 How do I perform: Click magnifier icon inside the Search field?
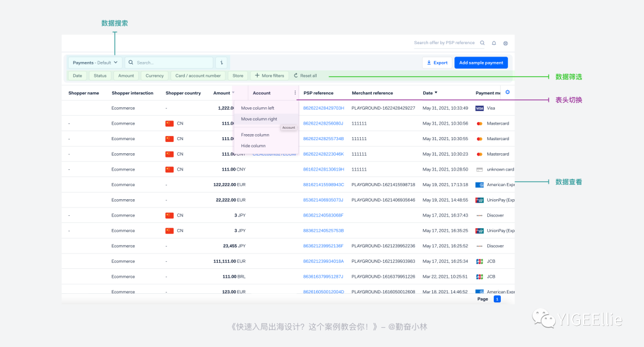point(131,63)
